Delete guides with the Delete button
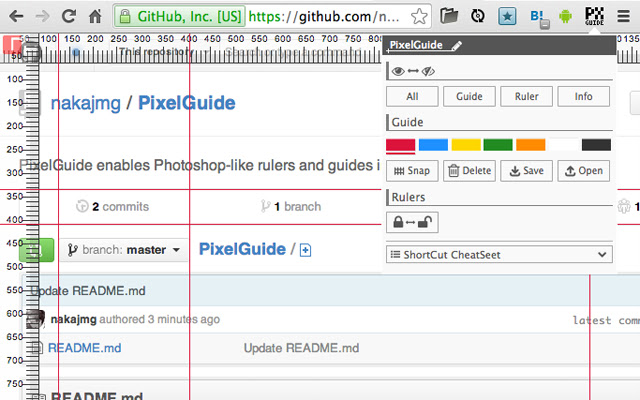The width and height of the screenshot is (640, 400). tap(469, 171)
